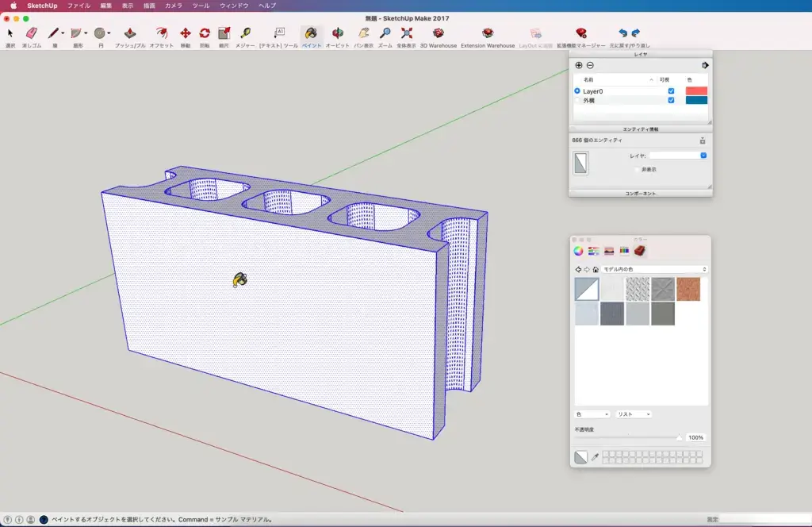Switch to image palettes picker
Viewport: 812px width, 527px height.
609,251
